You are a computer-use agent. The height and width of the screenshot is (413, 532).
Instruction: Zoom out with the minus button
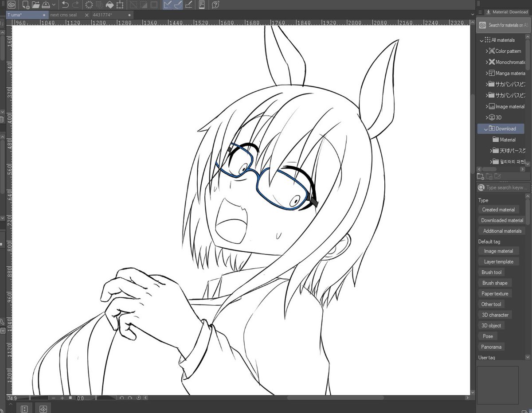tap(54, 398)
